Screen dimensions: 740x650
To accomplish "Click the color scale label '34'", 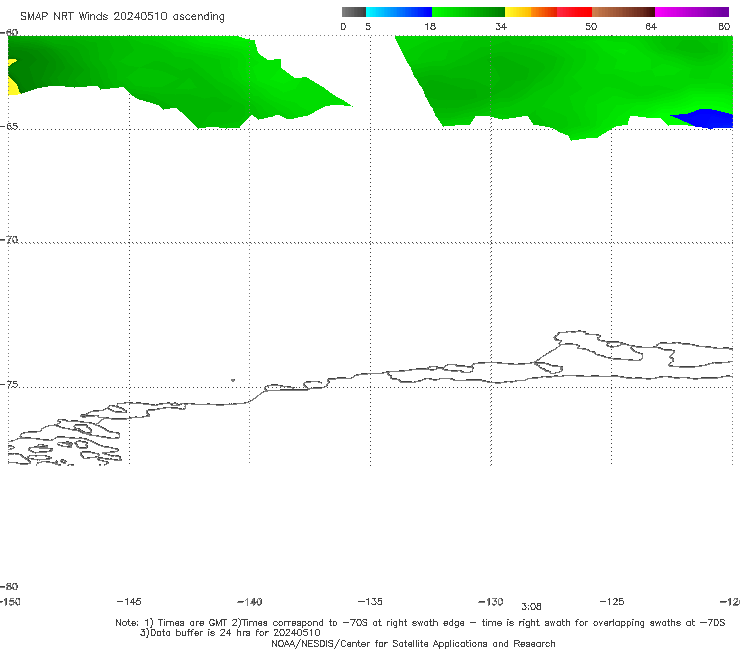I will (501, 27).
